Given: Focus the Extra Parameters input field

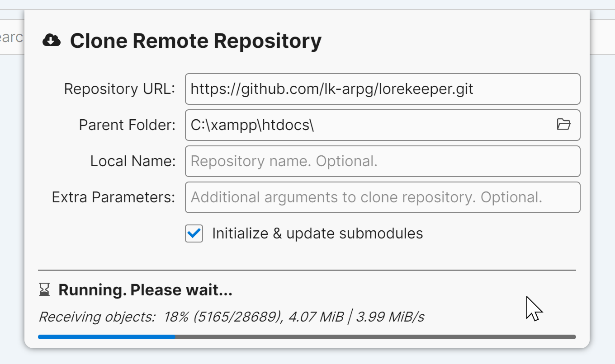Looking at the screenshot, I should point(382,197).
